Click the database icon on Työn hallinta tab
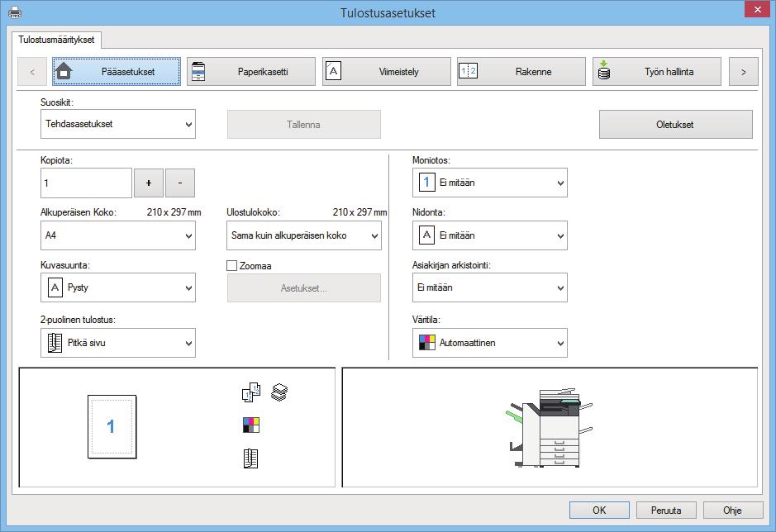This screenshot has width=776, height=532. pos(604,71)
